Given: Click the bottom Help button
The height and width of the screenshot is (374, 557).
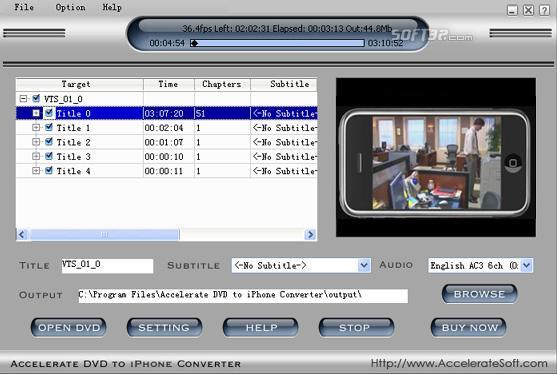Looking at the screenshot, I should click(261, 327).
